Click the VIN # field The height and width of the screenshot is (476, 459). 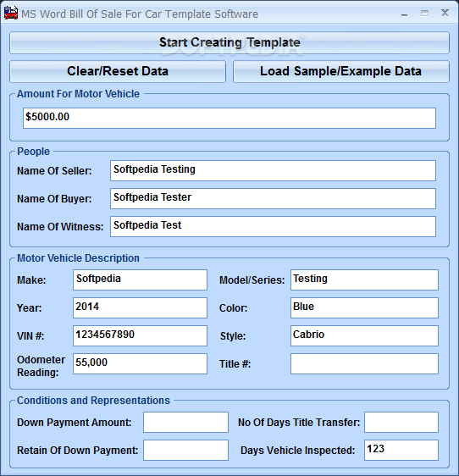(x=140, y=335)
